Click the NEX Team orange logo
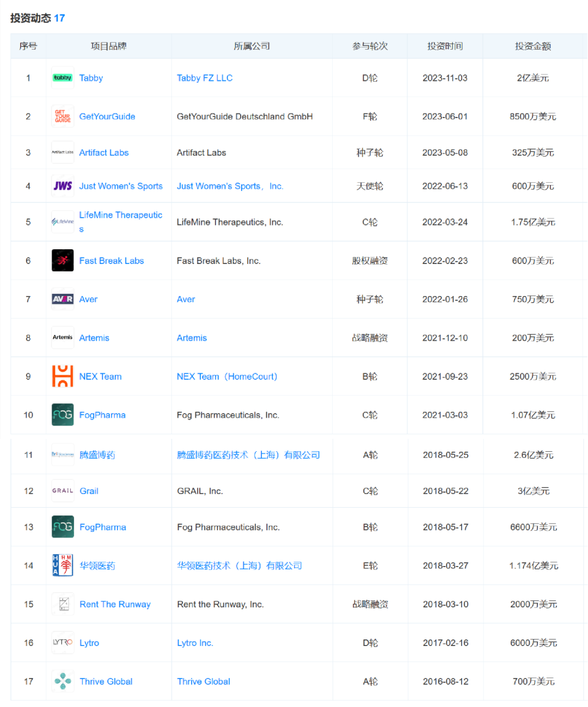Image resolution: width=588 pixels, height=707 pixels. (63, 377)
